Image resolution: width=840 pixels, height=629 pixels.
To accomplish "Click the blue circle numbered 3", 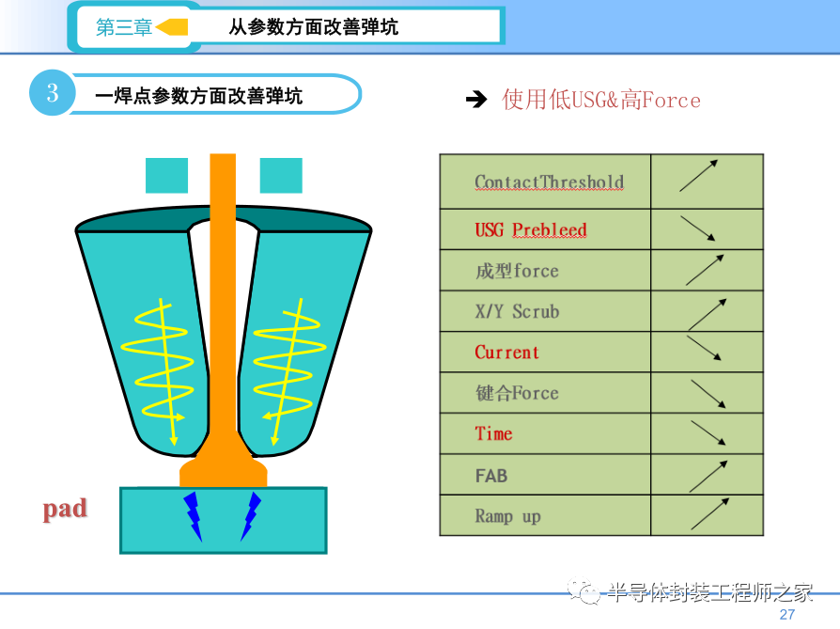I will [52, 93].
